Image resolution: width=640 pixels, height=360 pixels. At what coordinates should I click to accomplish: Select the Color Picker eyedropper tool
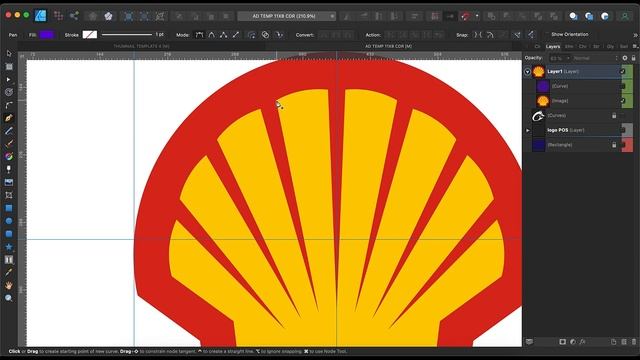click(9, 272)
